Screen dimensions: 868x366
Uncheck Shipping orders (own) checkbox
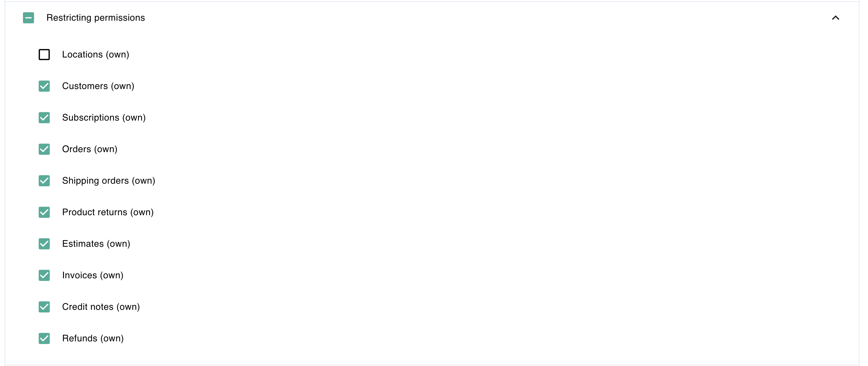click(x=44, y=181)
